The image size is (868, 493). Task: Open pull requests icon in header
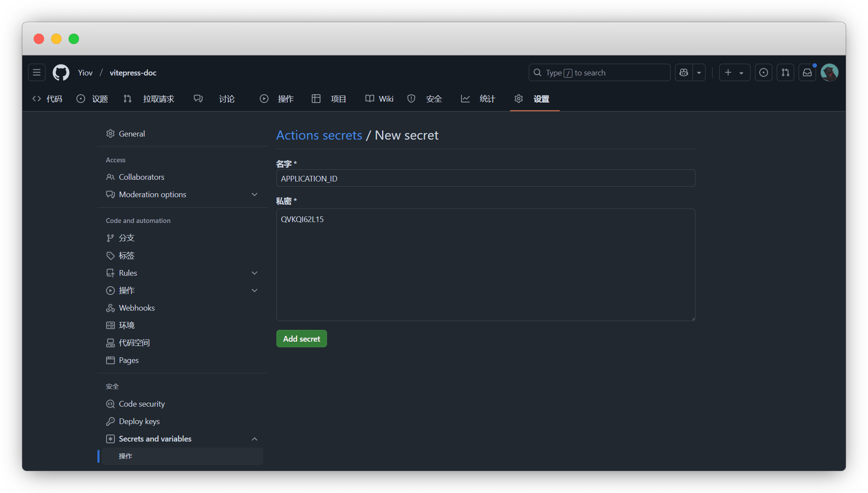tap(785, 72)
